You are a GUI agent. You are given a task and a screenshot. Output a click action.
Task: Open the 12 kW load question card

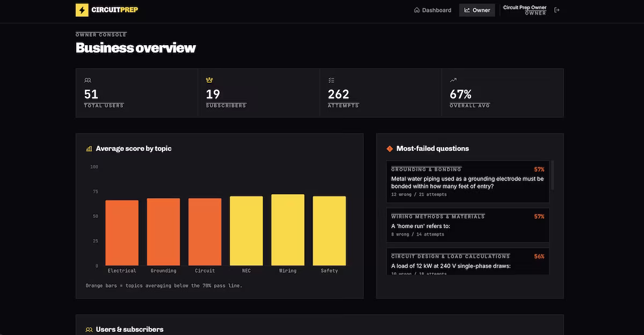coord(467,261)
